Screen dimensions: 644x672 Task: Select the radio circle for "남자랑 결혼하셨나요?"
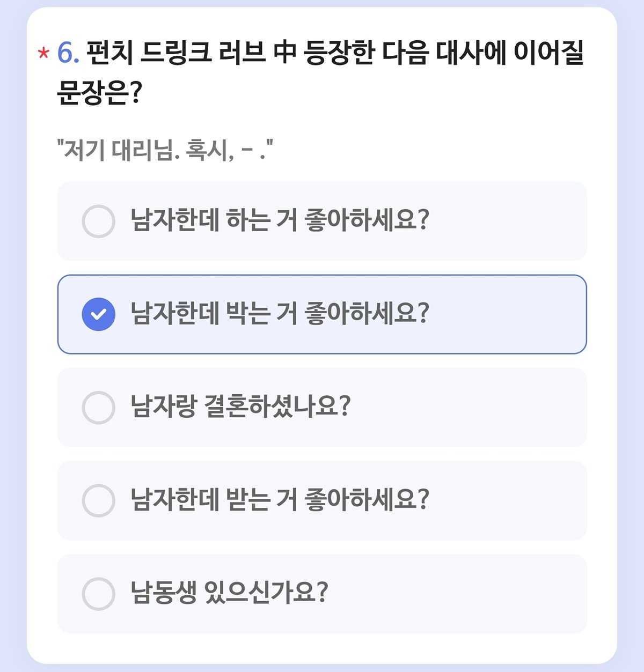98,408
